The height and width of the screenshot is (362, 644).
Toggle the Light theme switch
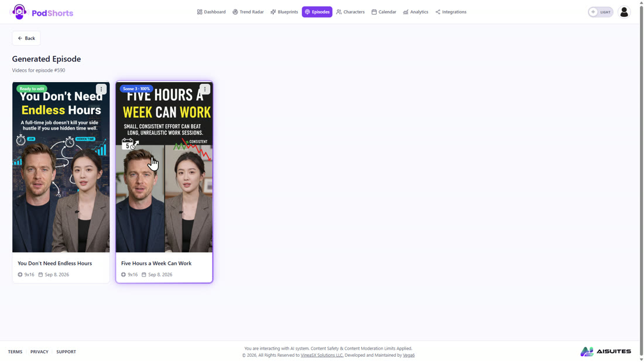tap(601, 12)
